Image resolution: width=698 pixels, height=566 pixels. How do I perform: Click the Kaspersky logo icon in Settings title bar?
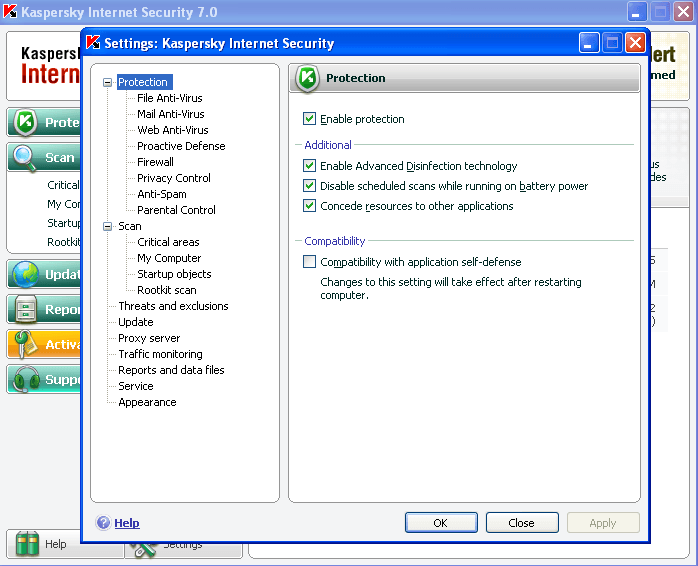93,43
